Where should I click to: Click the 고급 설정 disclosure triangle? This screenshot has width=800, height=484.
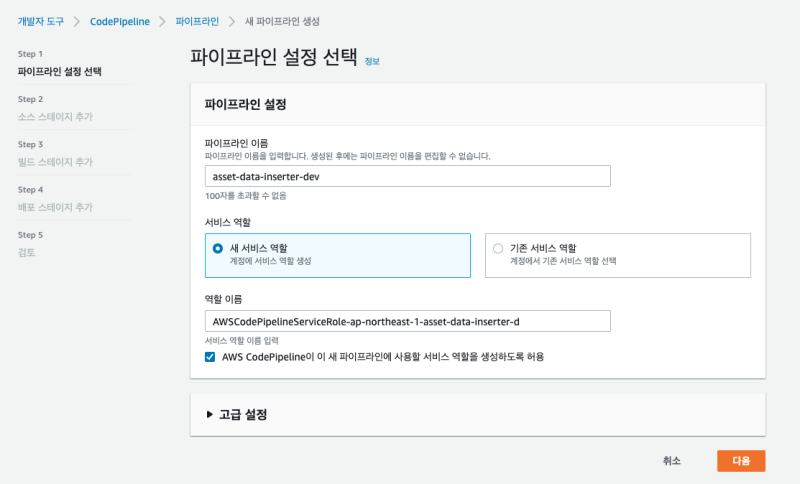(209, 414)
